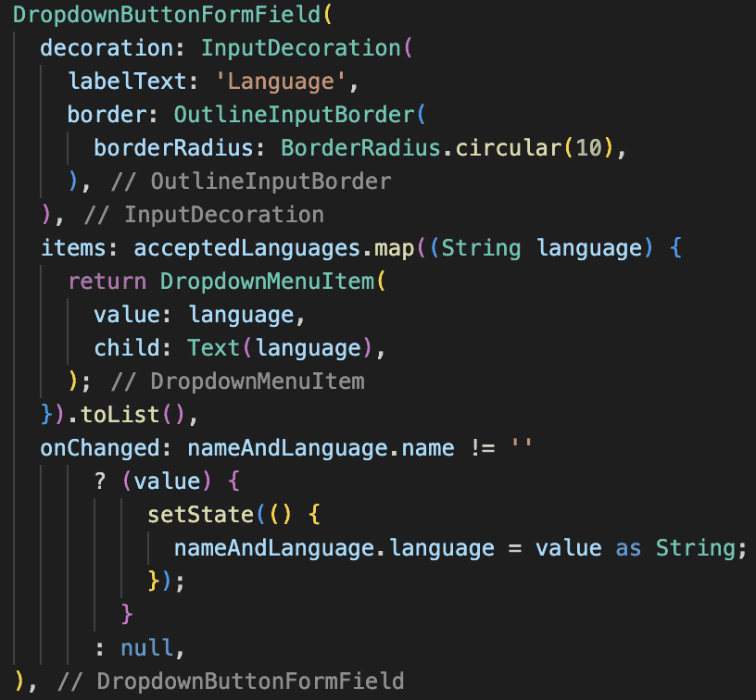Click the "circular" method name

click(x=509, y=147)
